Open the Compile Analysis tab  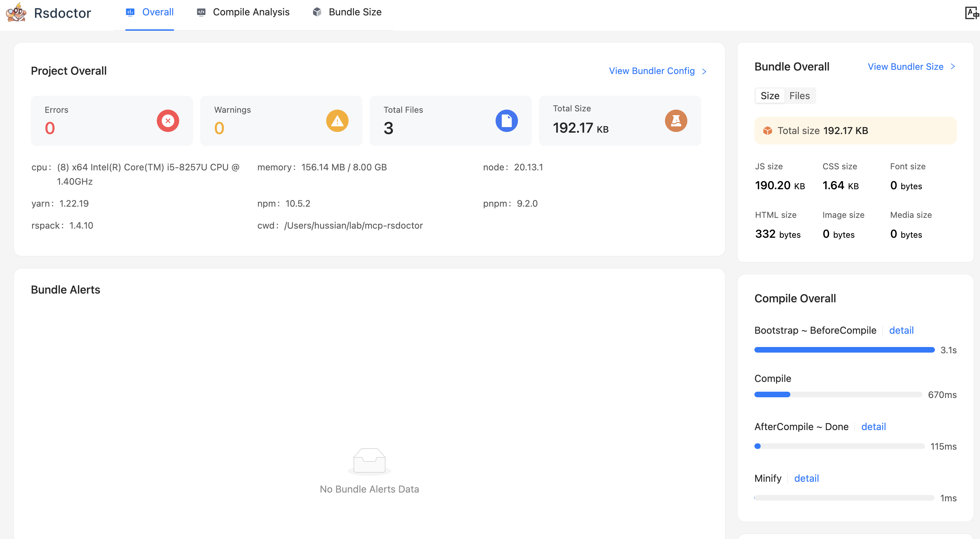coord(243,12)
